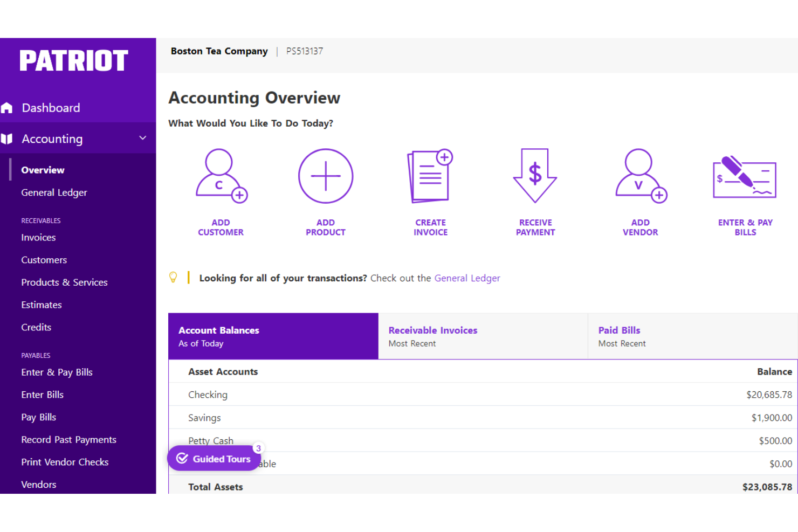The image size is (798, 532).
Task: Click the Total Assets amount $23,085.78
Action: [x=767, y=487]
